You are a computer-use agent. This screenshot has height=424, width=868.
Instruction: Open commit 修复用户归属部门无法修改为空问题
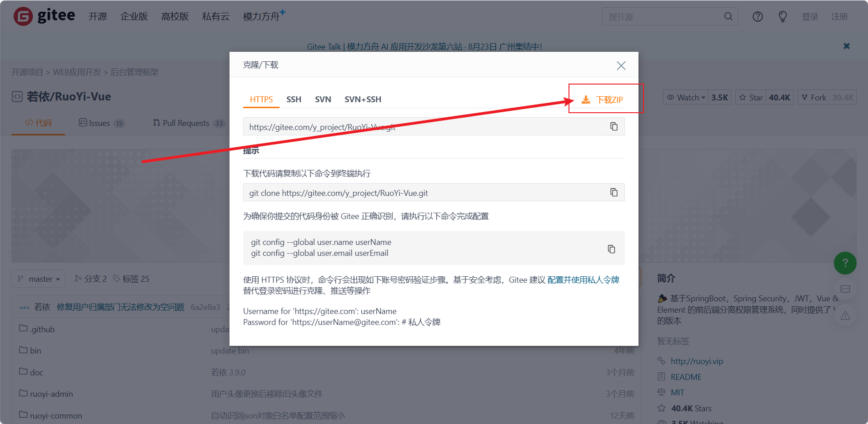[x=120, y=307]
